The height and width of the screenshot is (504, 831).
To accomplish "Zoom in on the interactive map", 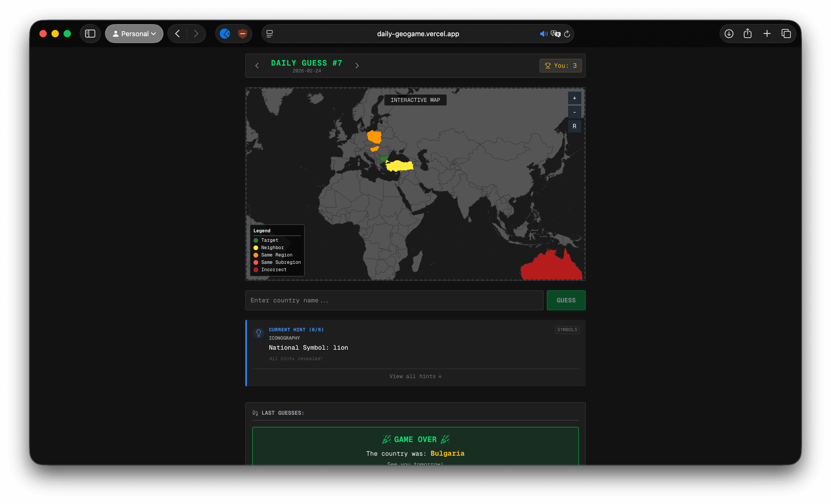I will 575,98.
